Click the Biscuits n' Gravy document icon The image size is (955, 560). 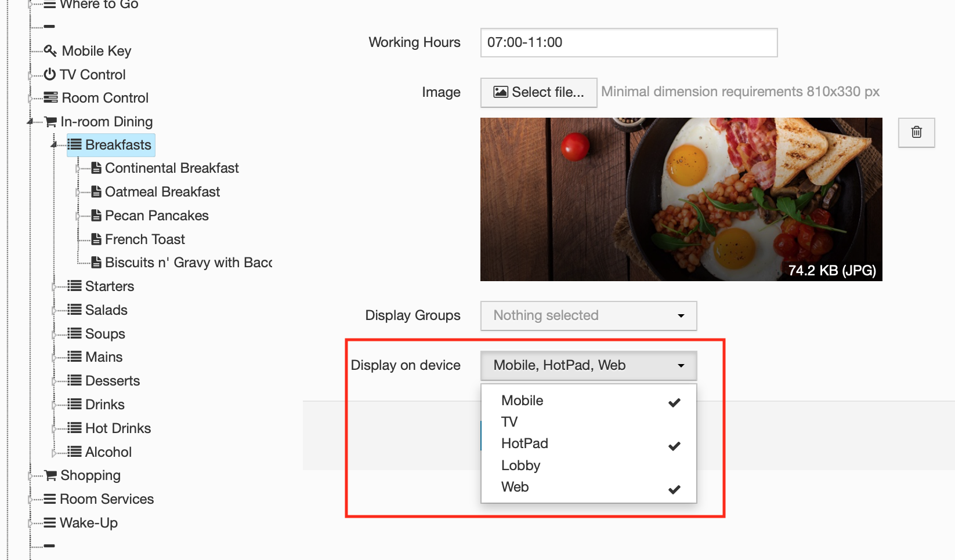click(x=97, y=263)
